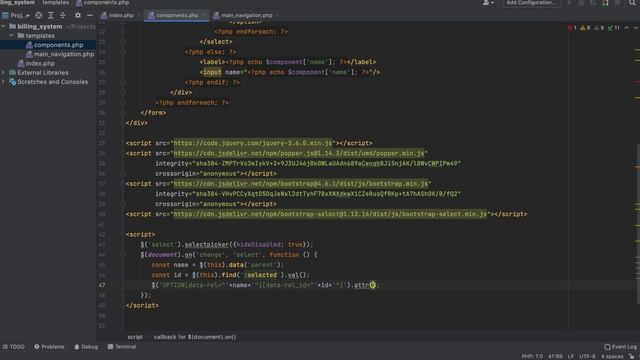Open PHP 7.0 language level selector
Image resolution: width=640 pixels, height=360 pixels.
pyautogui.click(x=532, y=356)
